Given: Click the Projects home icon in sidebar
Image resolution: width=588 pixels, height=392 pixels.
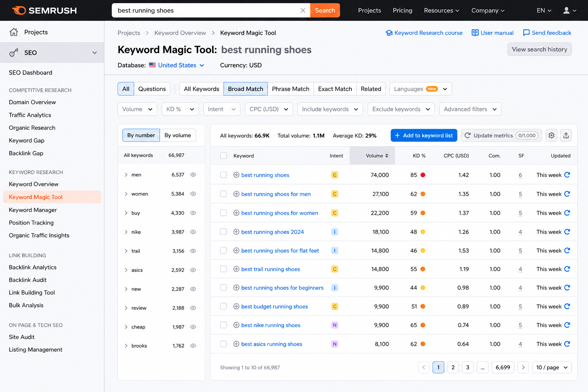Looking at the screenshot, I should (x=14, y=32).
